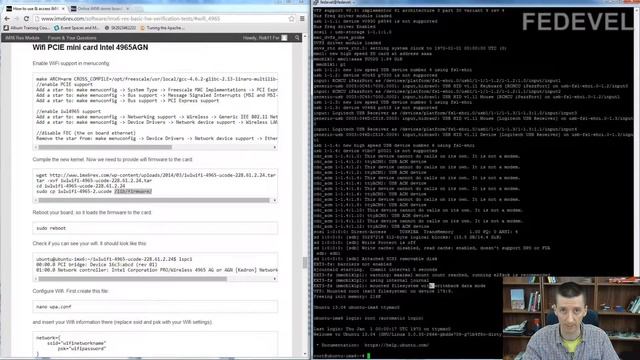Viewport: 640px width, 360px height.
Task: Click the 'psk="wifipassword"' code line
Action: [82, 349]
